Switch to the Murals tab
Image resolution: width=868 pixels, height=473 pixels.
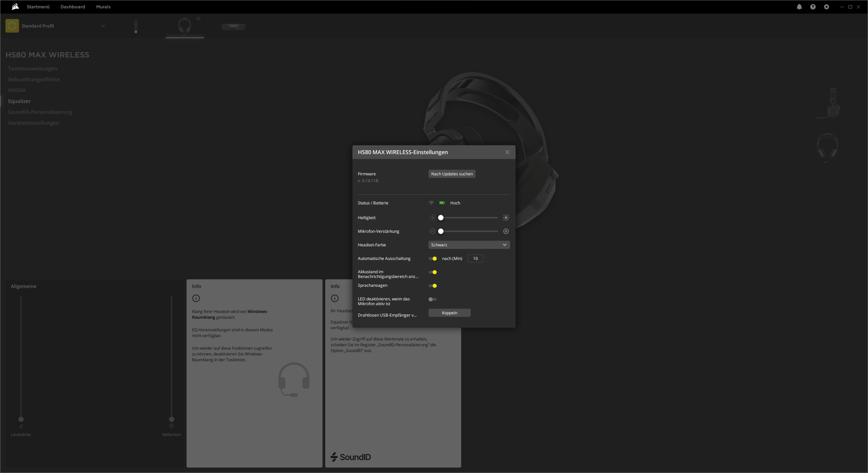coord(103,6)
